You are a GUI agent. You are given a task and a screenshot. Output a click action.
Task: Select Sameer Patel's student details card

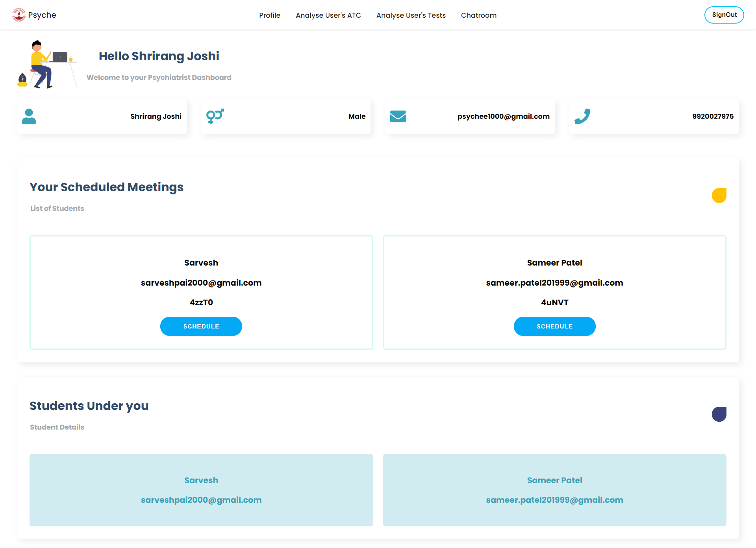(554, 490)
